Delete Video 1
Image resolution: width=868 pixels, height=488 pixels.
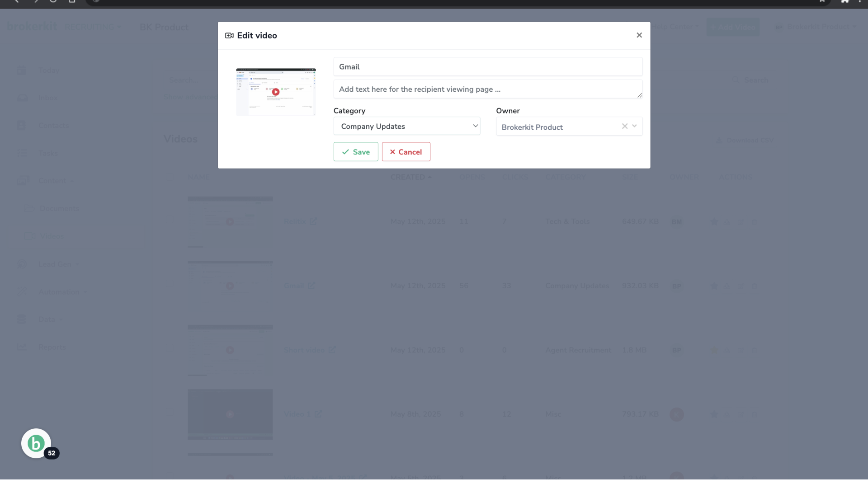[754, 414]
